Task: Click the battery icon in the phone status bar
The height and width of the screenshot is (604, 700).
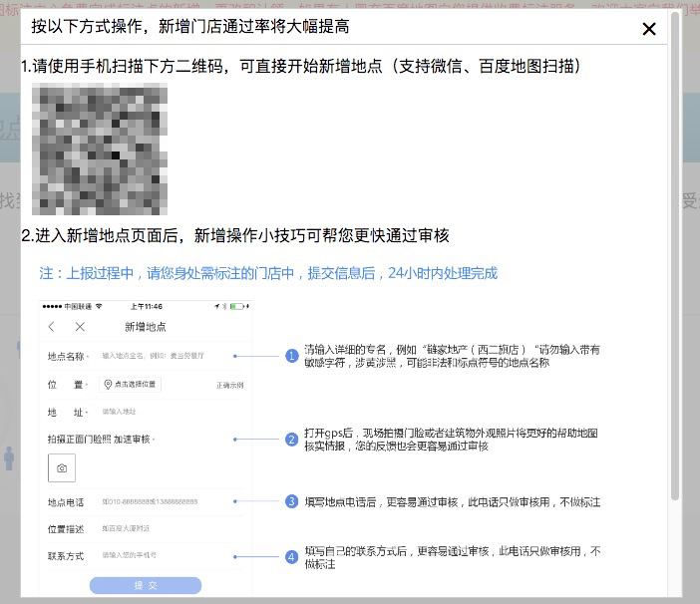Action: (x=237, y=306)
